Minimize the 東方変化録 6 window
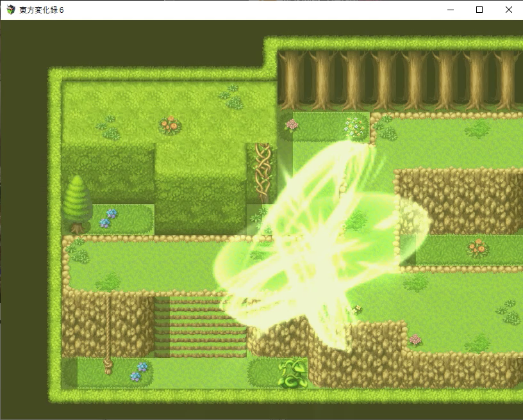The height and width of the screenshot is (420, 523). point(451,10)
